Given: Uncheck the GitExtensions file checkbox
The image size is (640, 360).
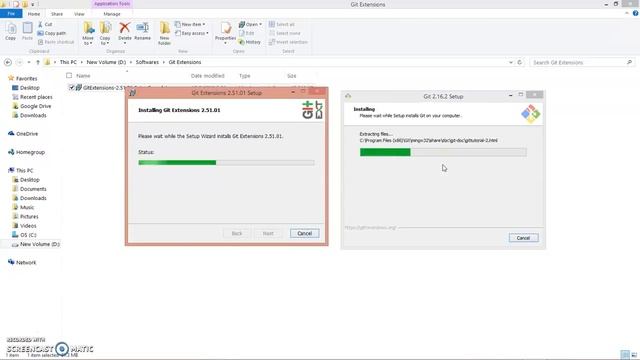Looking at the screenshot, I should pos(71,87).
